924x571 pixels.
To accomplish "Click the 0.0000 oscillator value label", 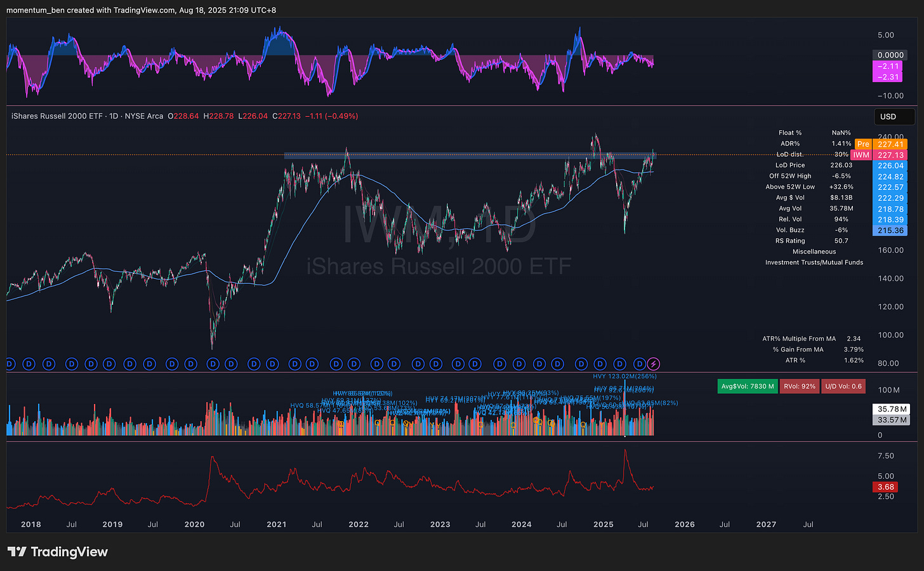I will pyautogui.click(x=890, y=55).
